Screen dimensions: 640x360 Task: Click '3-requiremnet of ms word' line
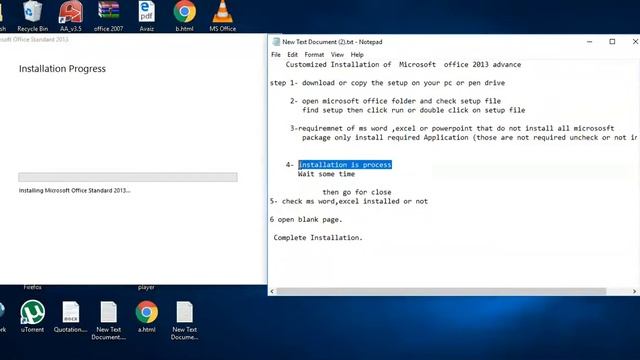[x=452, y=128]
